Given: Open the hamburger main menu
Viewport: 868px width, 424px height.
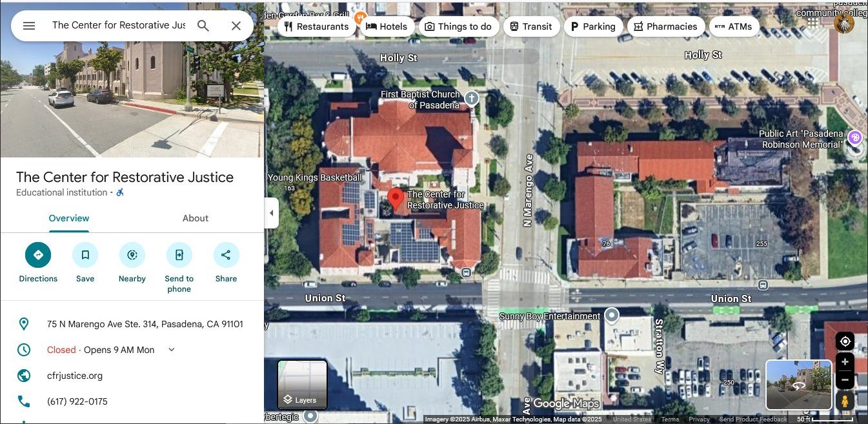Looking at the screenshot, I should coord(29,26).
